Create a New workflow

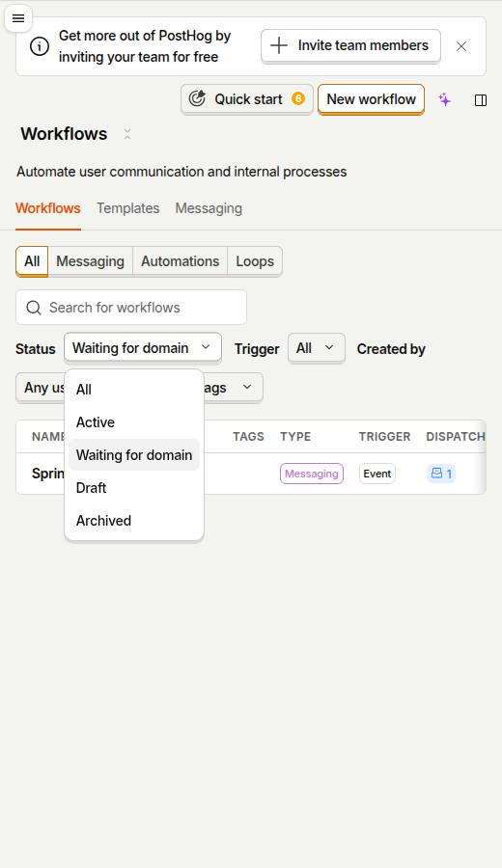click(x=372, y=99)
